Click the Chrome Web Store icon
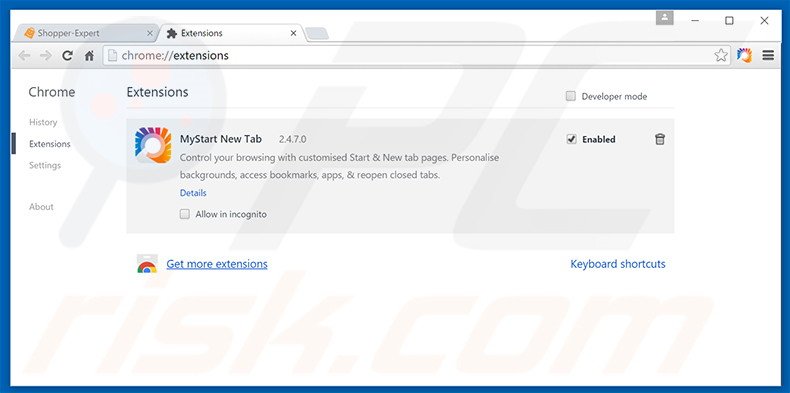 coord(147,264)
